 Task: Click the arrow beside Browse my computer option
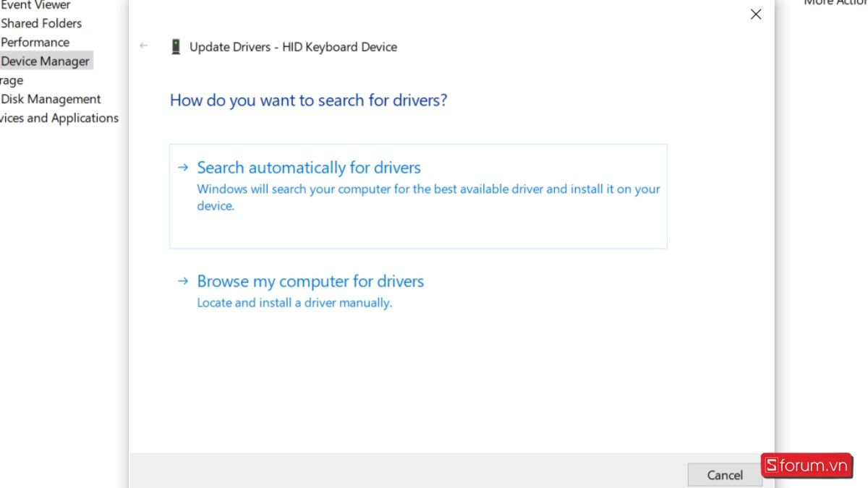click(182, 281)
